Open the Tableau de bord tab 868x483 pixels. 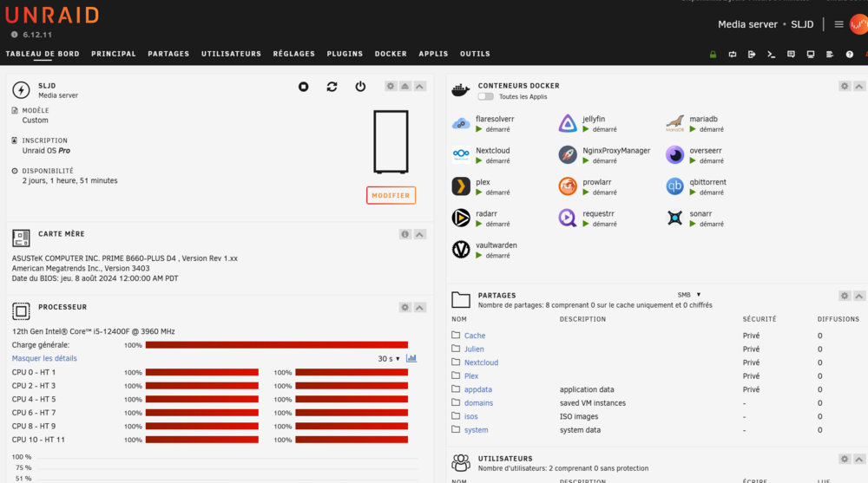(43, 55)
